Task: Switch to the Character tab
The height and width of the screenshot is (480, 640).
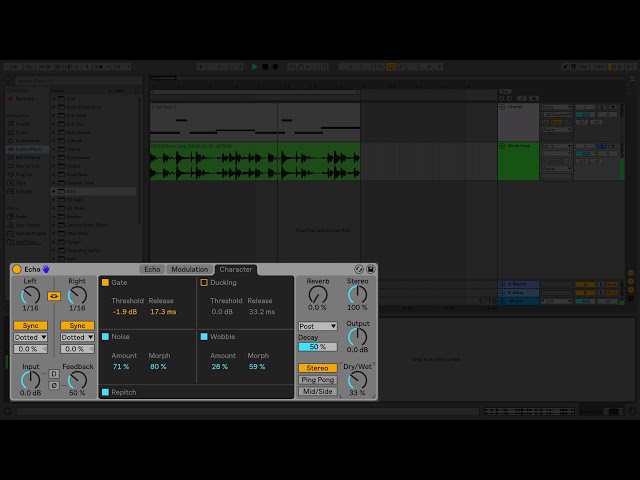Action: tap(236, 269)
